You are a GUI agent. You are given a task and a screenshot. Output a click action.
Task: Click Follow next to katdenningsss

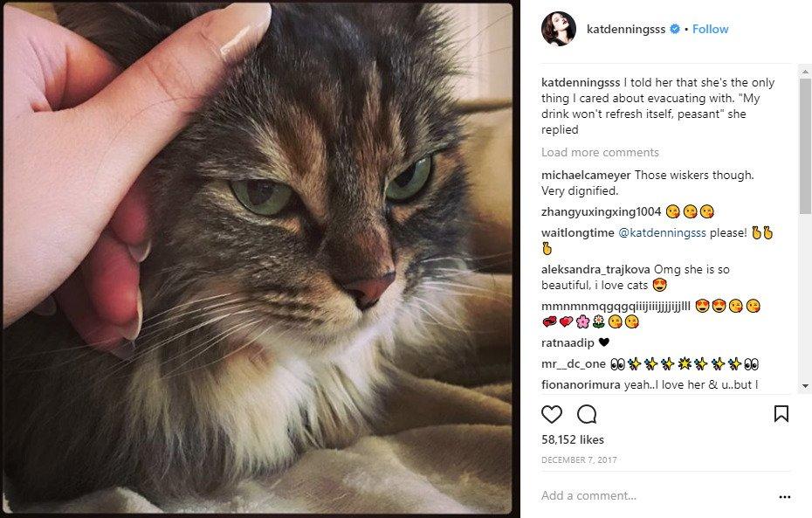pos(710,29)
